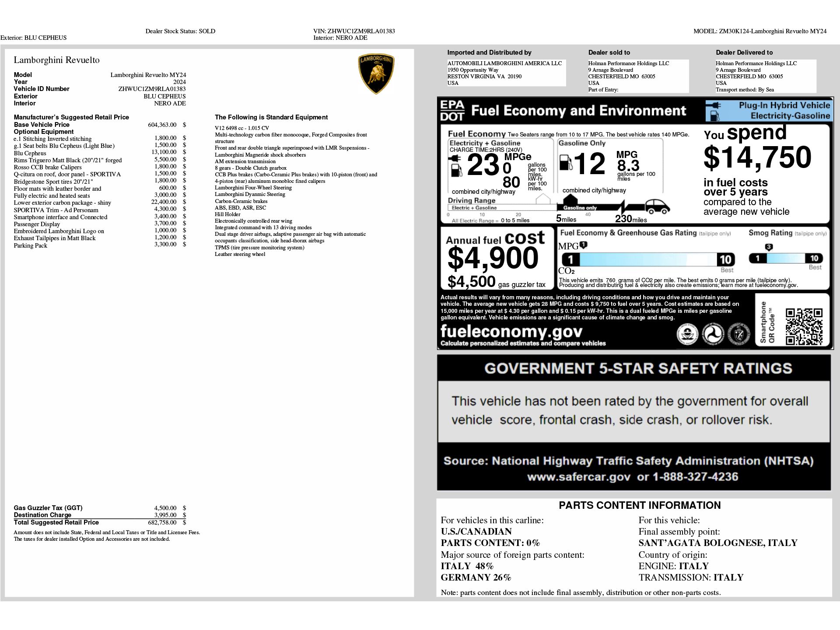
Task: Click the Parts Content Information heading
Action: pos(639,505)
